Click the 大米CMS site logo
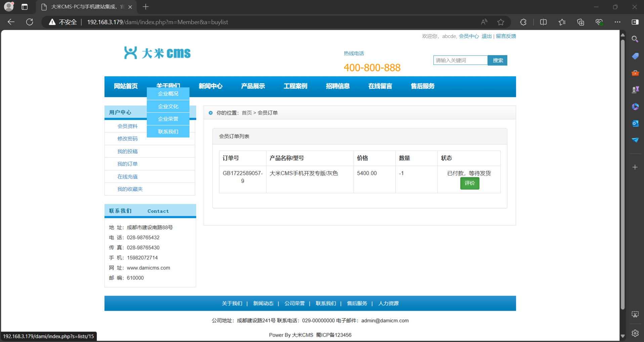The height and width of the screenshot is (342, 644). point(157,53)
